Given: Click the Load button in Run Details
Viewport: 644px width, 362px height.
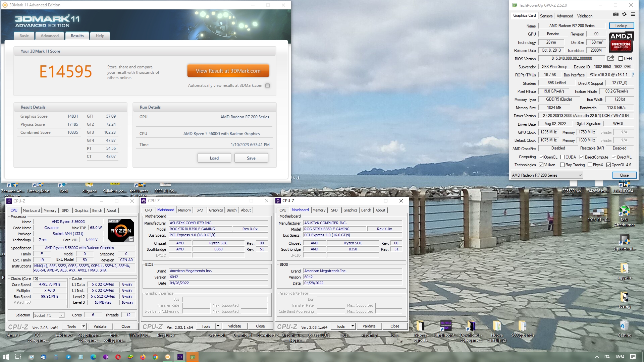Looking at the screenshot, I should coord(214,158).
